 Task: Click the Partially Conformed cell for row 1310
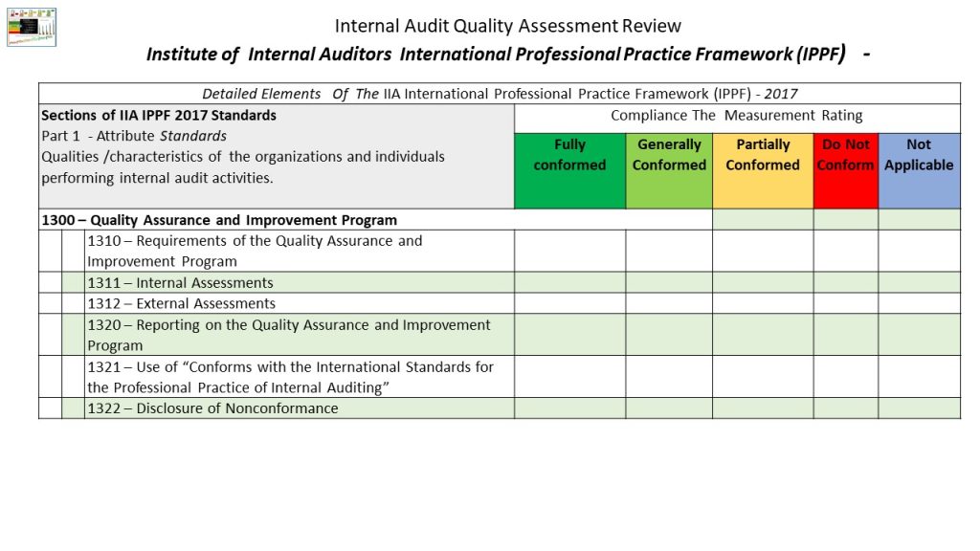pos(763,251)
